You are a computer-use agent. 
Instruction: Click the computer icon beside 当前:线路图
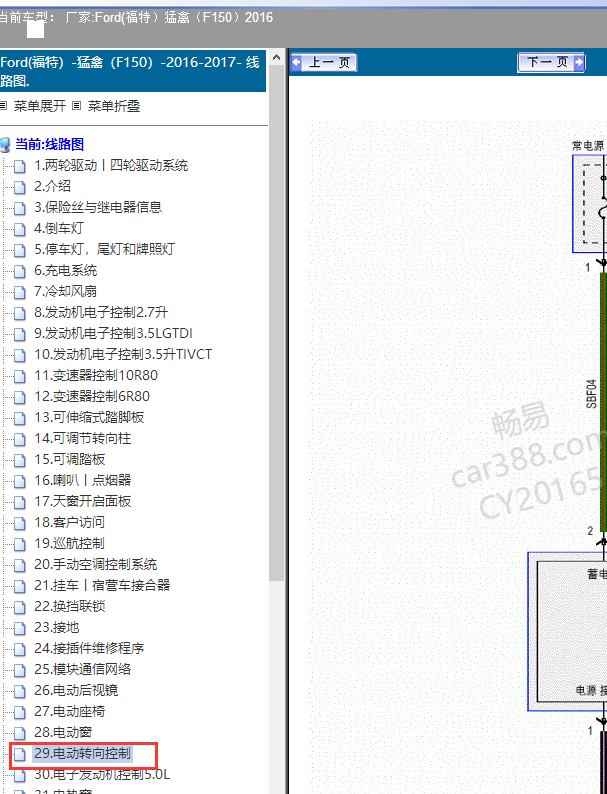click(6, 145)
